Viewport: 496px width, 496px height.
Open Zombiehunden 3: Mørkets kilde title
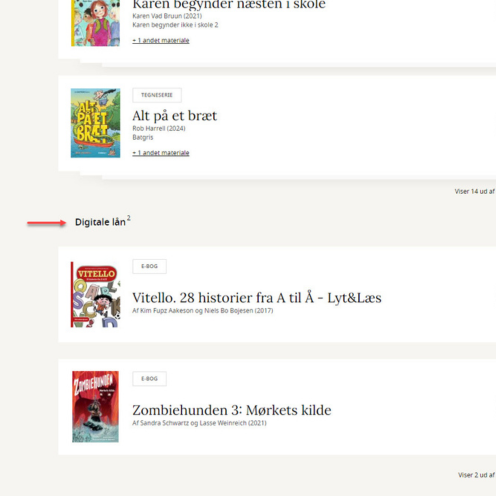tap(232, 410)
